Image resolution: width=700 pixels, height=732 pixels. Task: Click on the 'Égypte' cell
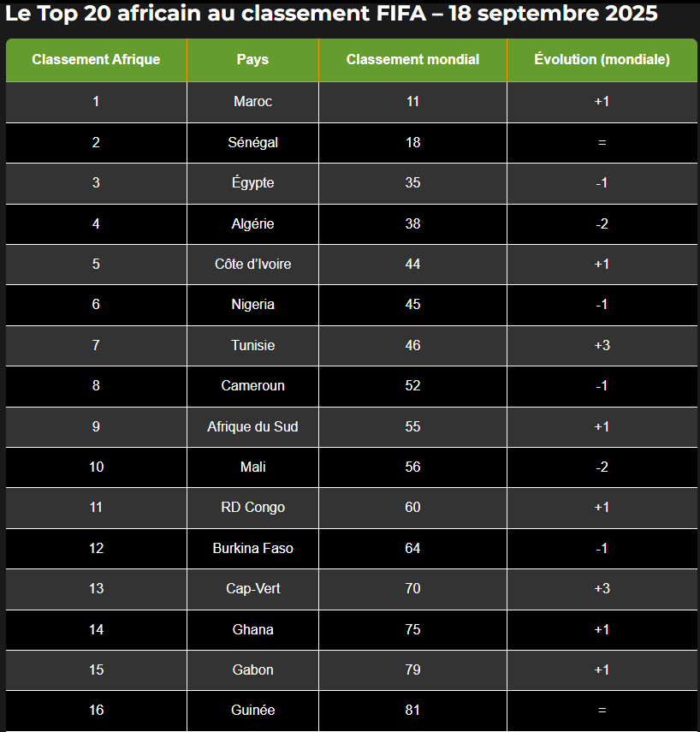[x=252, y=183]
